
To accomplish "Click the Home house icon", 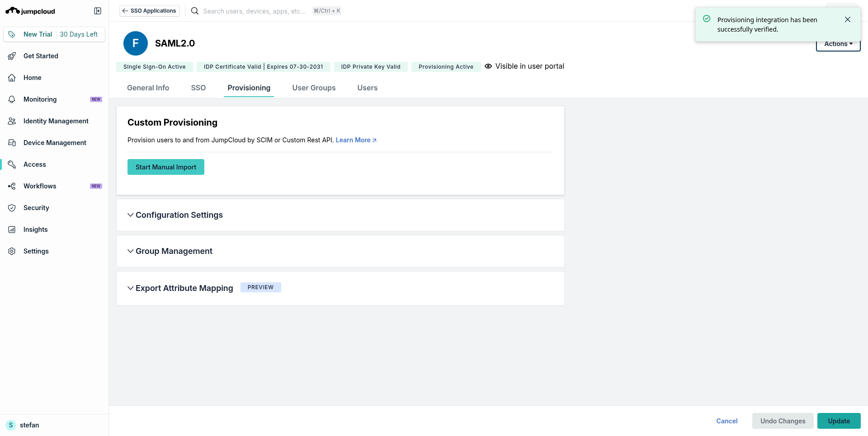I will (12, 78).
